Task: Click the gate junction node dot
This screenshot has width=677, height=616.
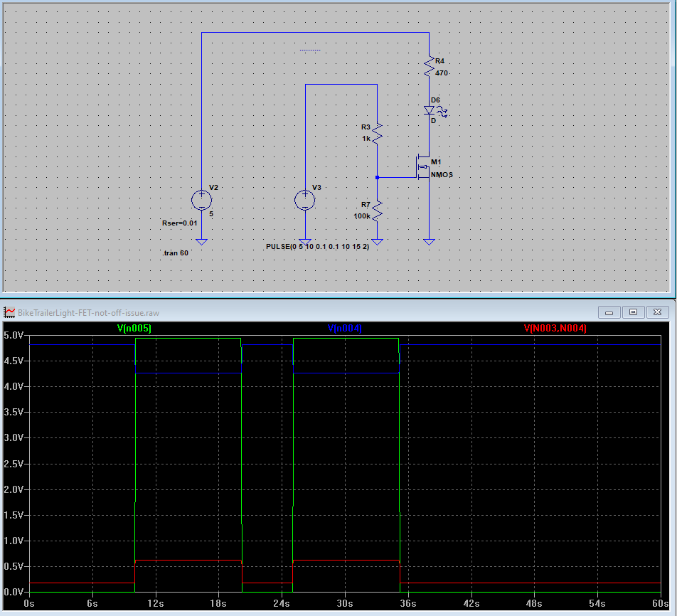Action: [377, 178]
